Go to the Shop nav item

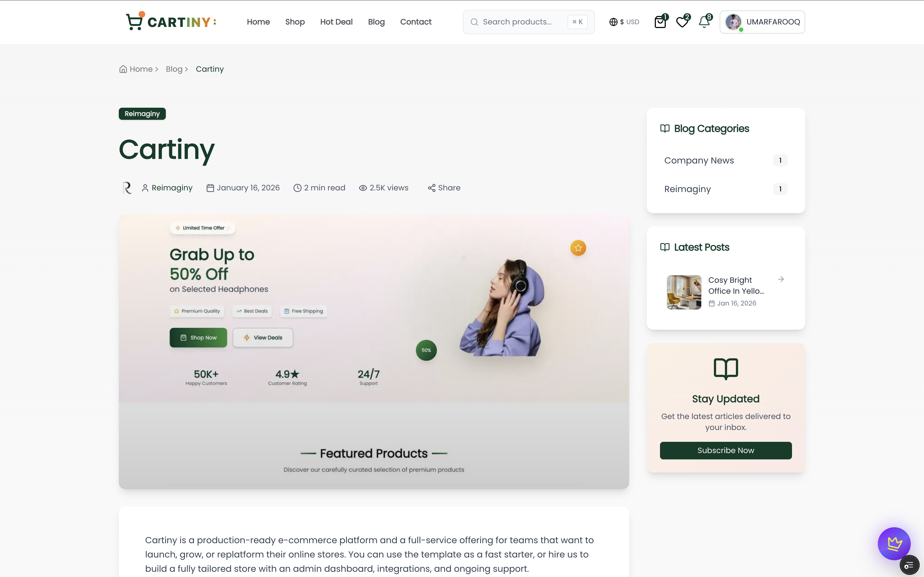(295, 22)
